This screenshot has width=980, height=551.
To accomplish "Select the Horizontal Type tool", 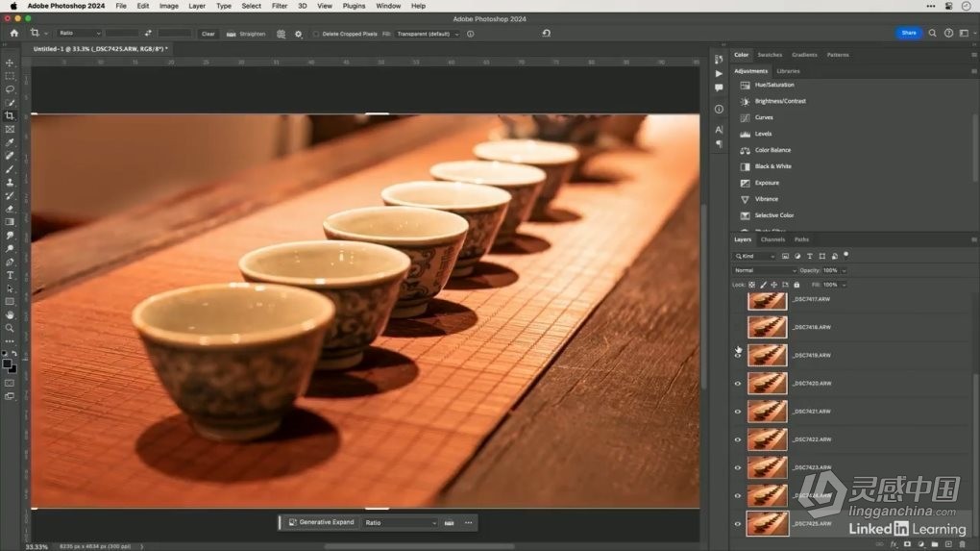I will click(10, 275).
